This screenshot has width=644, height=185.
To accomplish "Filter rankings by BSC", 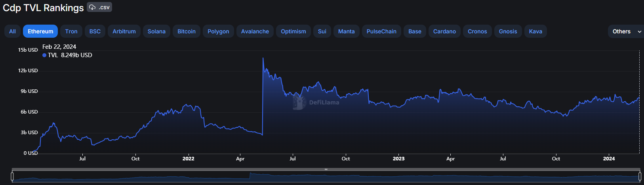I will (95, 31).
